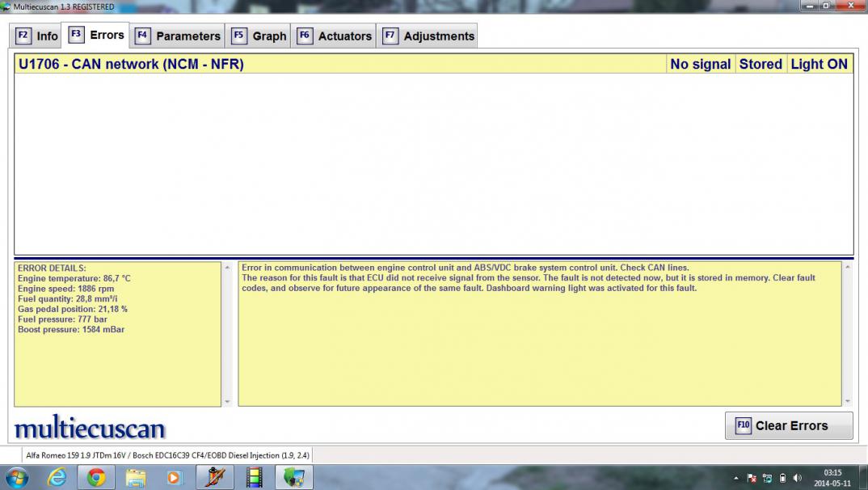Click the network tray icon
This screenshot has height=490, width=868.
click(x=767, y=479)
